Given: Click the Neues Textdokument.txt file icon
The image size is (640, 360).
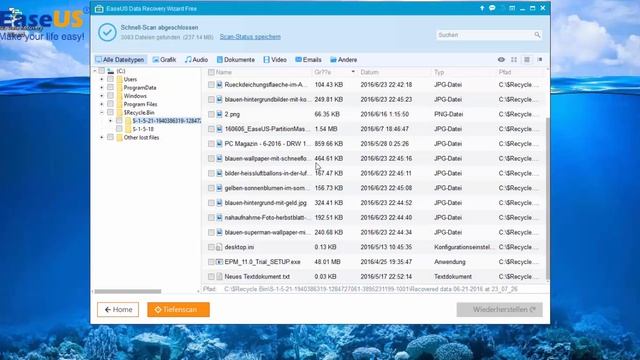Looking at the screenshot, I should (x=219, y=277).
